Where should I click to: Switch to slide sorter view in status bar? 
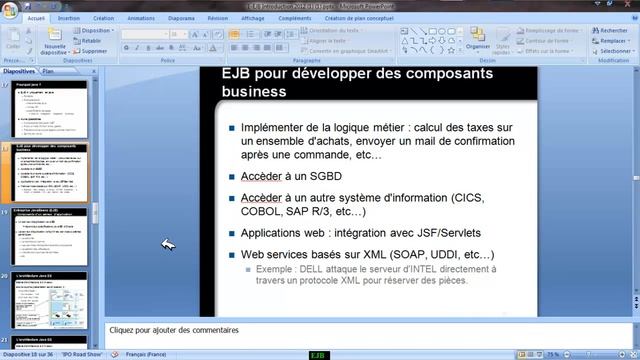(x=531, y=354)
